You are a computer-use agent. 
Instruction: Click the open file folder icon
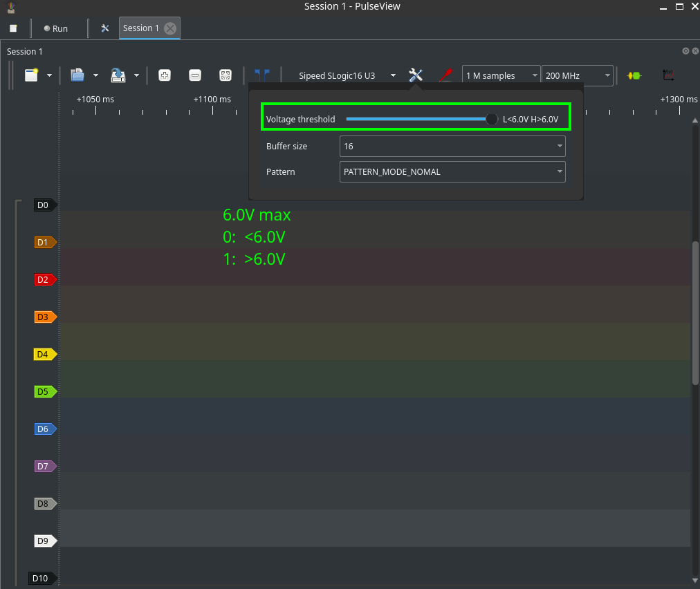point(77,75)
